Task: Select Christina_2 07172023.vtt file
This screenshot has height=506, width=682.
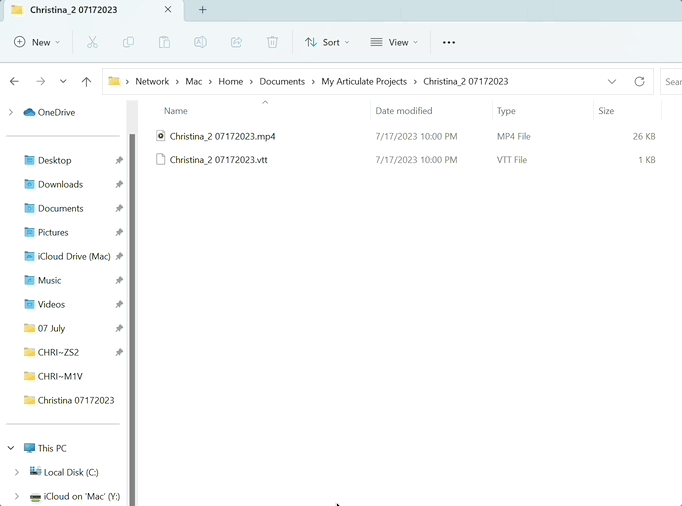Action: point(218,160)
